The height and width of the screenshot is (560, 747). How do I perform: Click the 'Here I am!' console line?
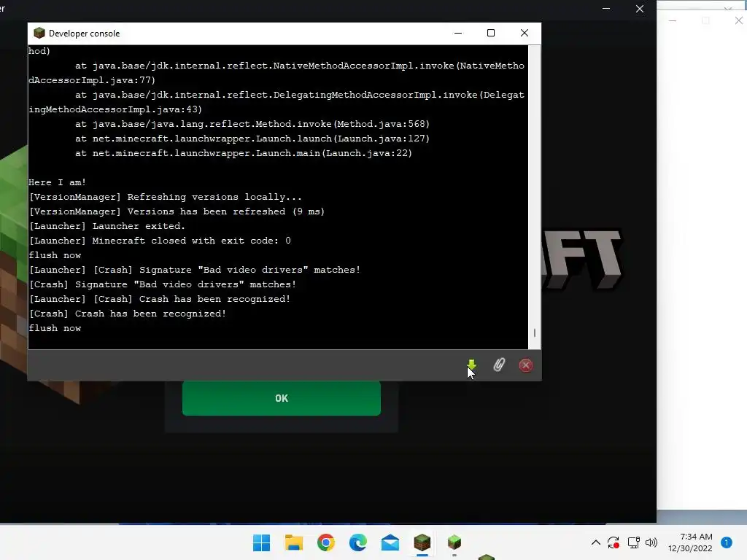pyautogui.click(x=57, y=182)
